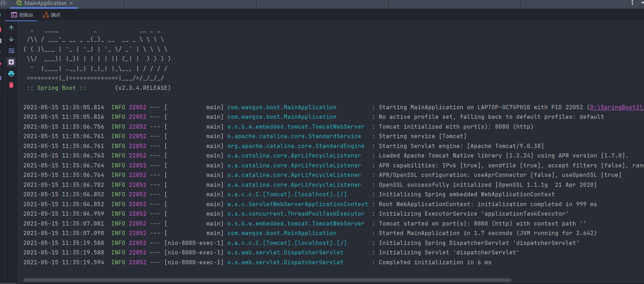Image resolution: width=644 pixels, height=284 pixels.
Task: Click logger 'o.s.s.concurrent.ThreadPoolTaskExecutor'
Action: (296, 214)
